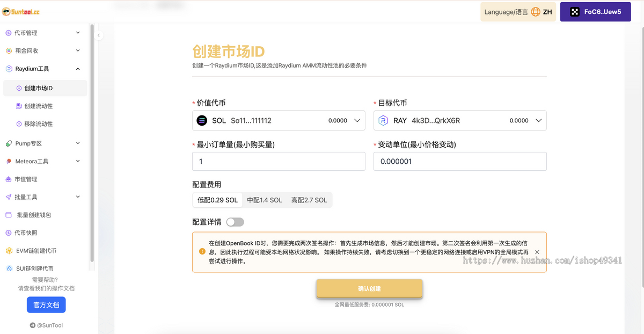This screenshot has height=334, width=644.
Task: Expand the 批量工具 menu chevron
Action: point(78,197)
